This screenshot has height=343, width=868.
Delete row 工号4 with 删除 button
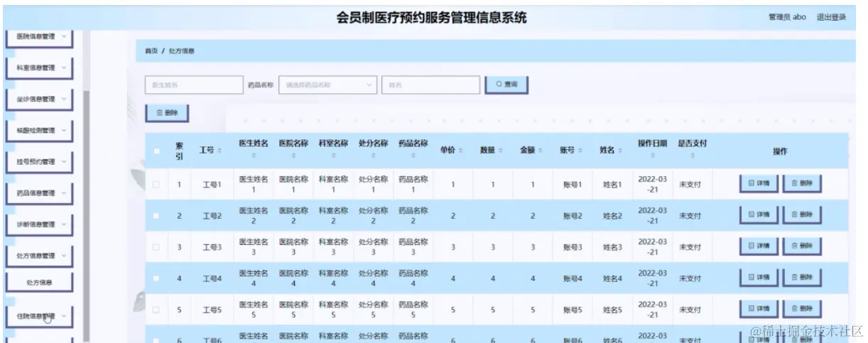(x=802, y=278)
